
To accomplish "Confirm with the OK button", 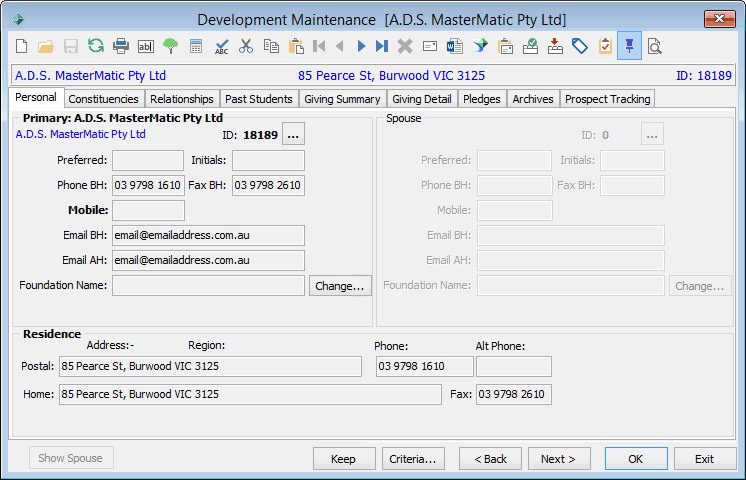I will pos(636,459).
